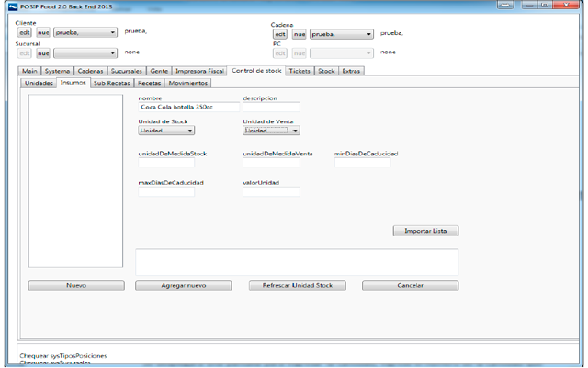Screen dimensions: 588x368
Task: Go to the Tickets tab
Action: 300,71
